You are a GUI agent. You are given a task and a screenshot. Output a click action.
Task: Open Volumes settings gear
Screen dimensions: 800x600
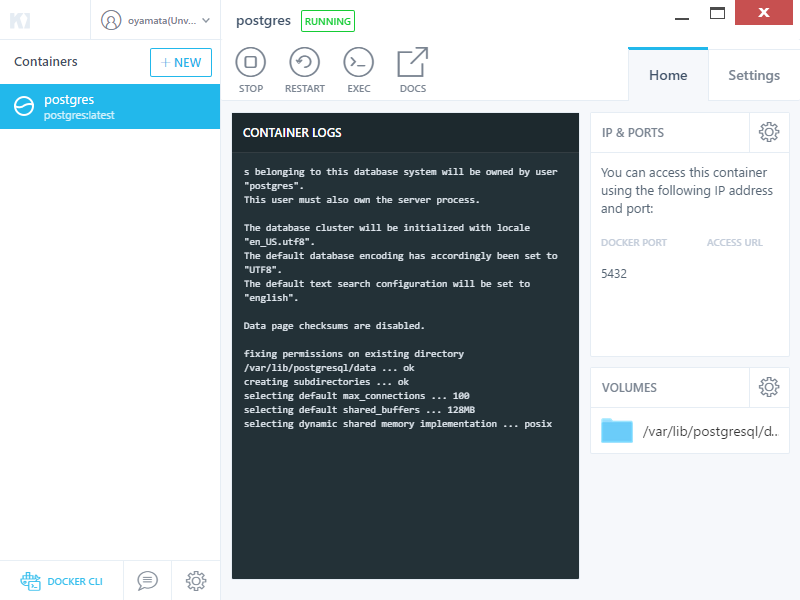(x=769, y=387)
